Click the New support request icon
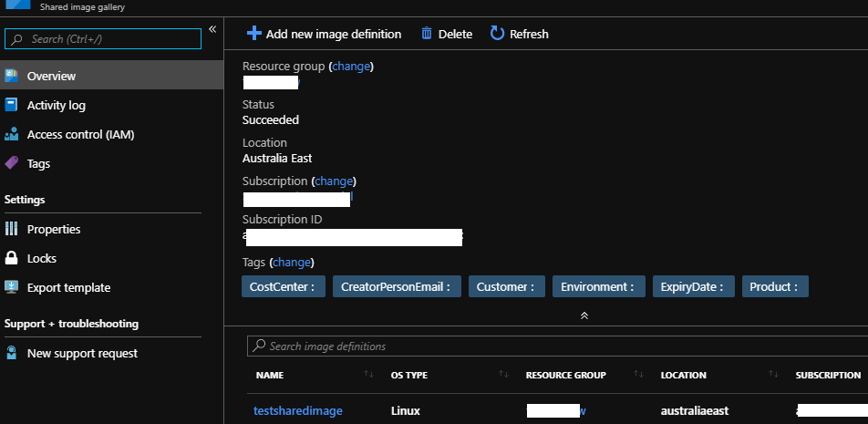The width and height of the screenshot is (868, 424). point(12,353)
